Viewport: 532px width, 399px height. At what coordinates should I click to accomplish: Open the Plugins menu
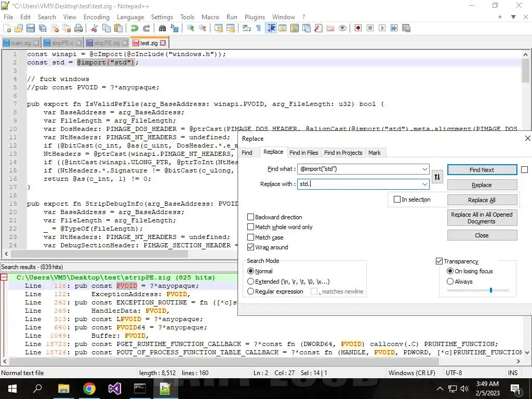point(255,17)
